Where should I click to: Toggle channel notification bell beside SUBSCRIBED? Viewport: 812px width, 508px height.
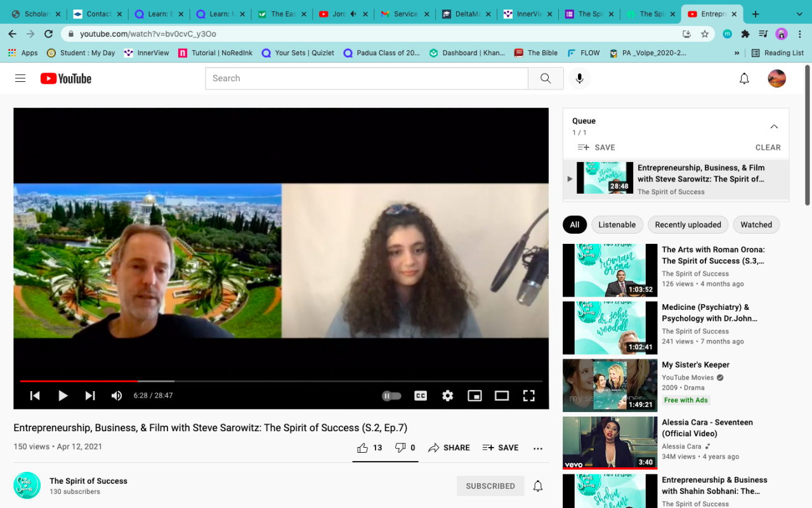(x=538, y=486)
